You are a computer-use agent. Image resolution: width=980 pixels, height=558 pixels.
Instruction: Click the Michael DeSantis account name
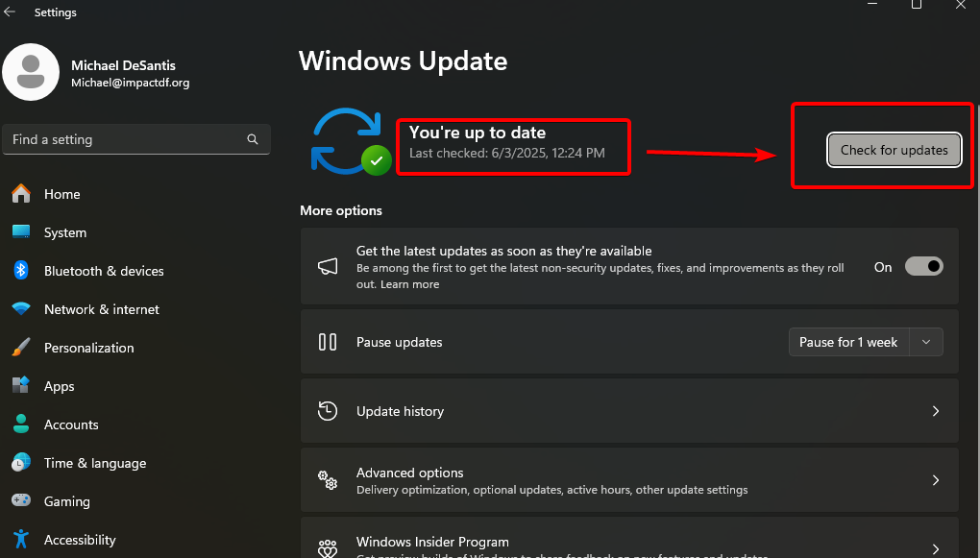tap(123, 65)
